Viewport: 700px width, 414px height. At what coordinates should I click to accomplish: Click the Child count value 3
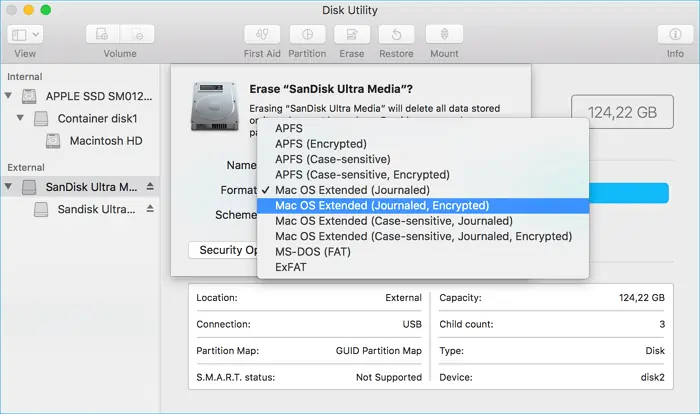point(662,324)
